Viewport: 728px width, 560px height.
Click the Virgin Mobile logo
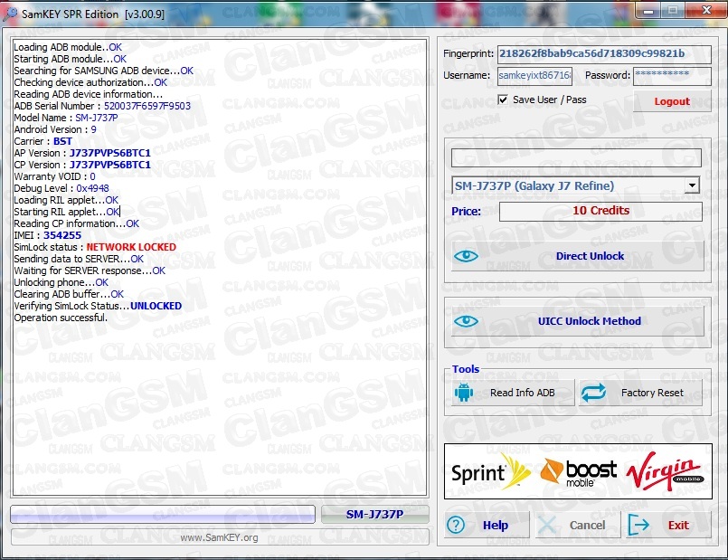pos(665,471)
